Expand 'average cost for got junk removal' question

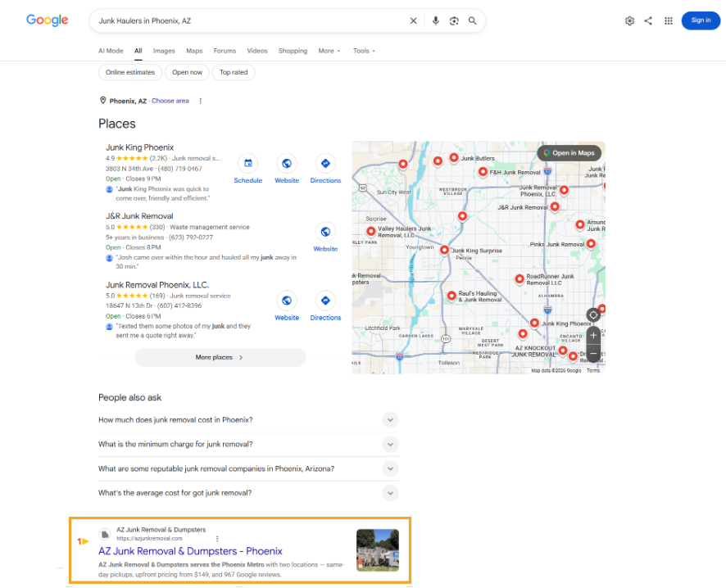(x=248, y=493)
